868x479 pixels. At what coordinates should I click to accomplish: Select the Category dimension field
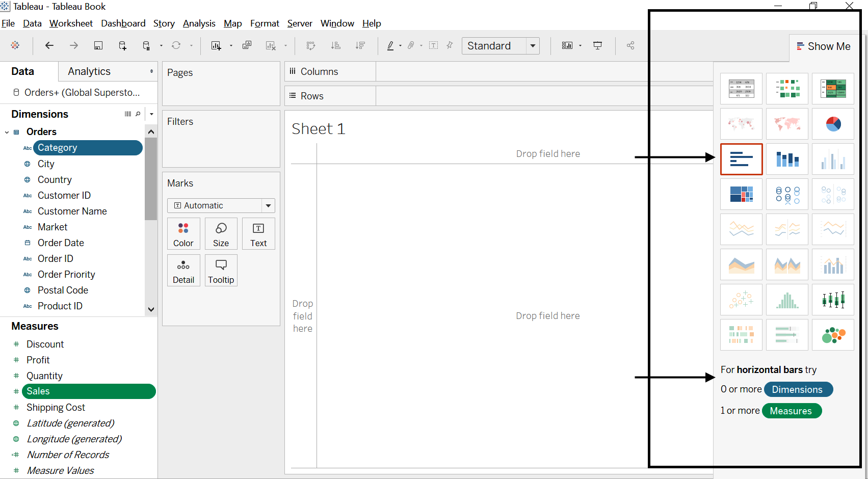(88, 148)
